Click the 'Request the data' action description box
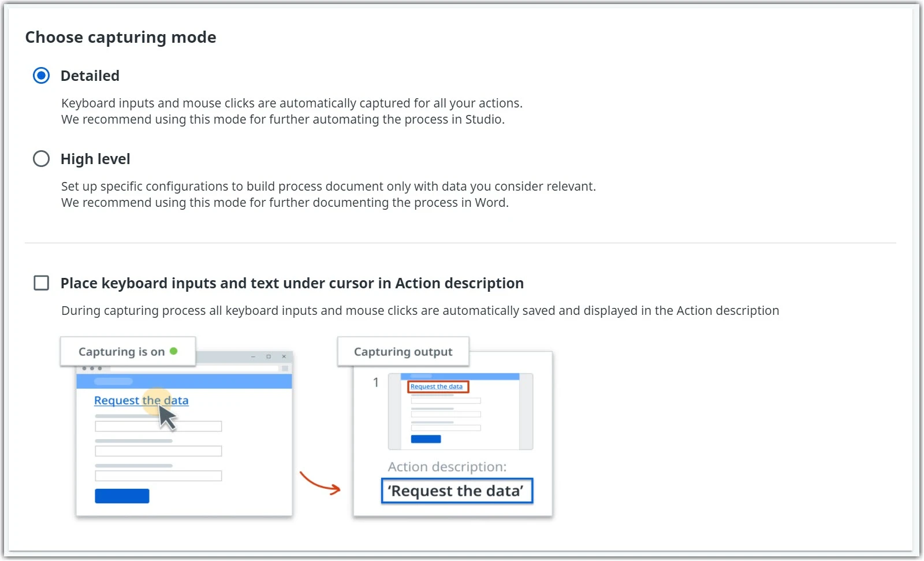 point(457,491)
